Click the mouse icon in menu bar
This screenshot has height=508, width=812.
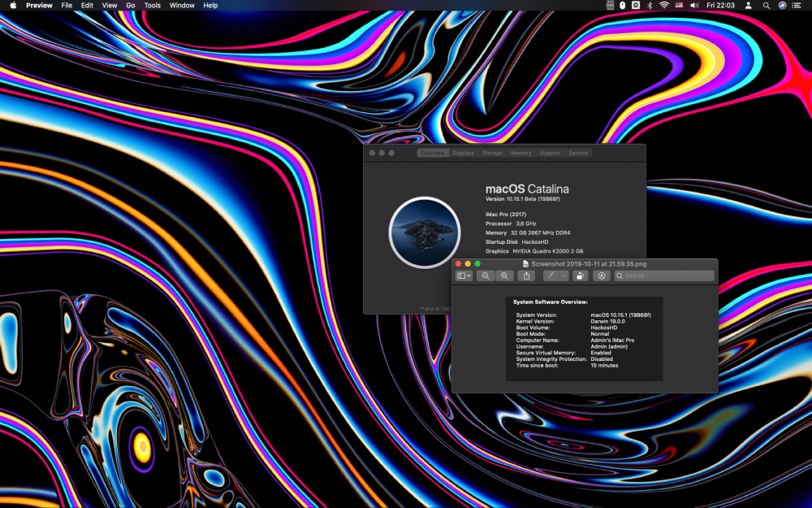(x=623, y=5)
